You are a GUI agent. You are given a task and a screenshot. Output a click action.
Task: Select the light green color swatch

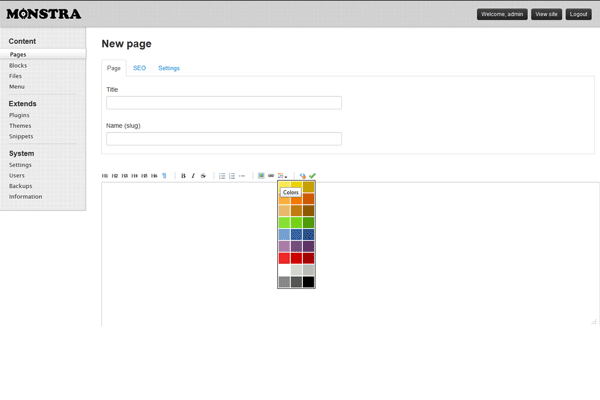point(285,222)
